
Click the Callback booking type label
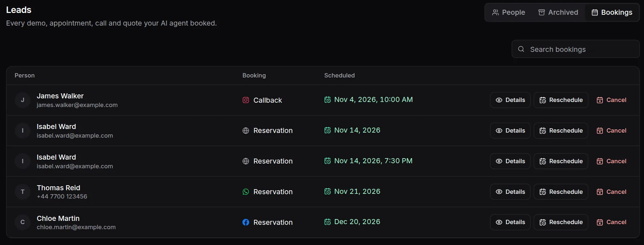coord(268,100)
